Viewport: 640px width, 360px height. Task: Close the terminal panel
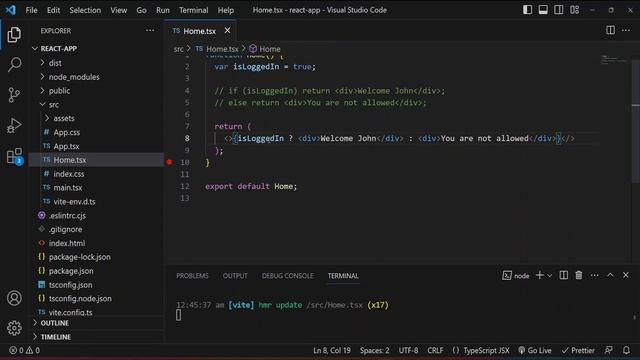[x=626, y=276]
